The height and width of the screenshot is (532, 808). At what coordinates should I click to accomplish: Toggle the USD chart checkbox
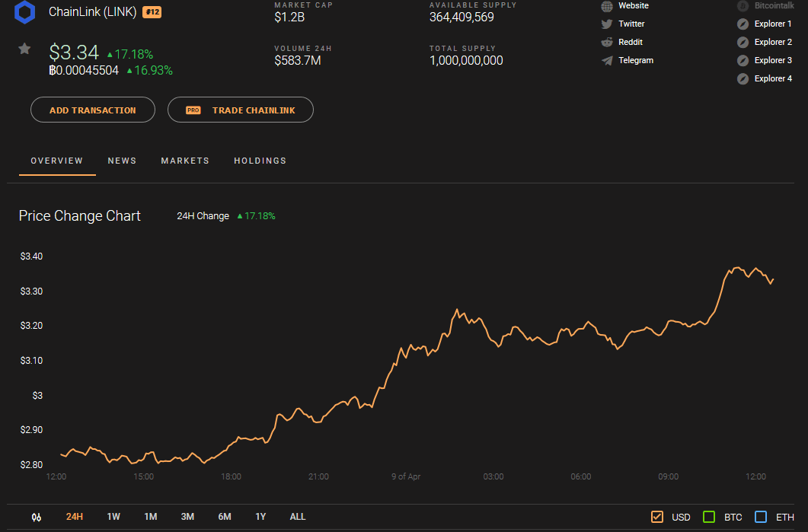[657, 517]
